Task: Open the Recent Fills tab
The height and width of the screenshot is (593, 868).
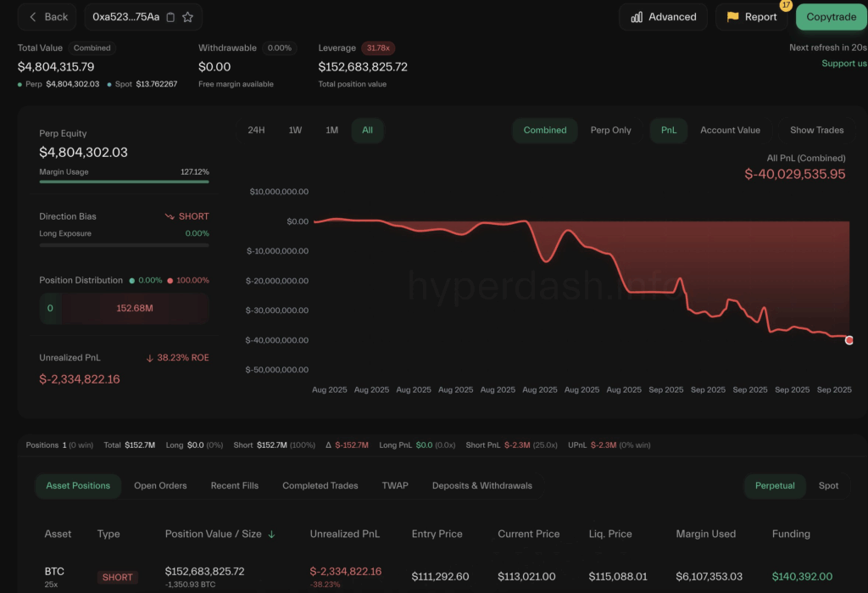Action: click(234, 486)
